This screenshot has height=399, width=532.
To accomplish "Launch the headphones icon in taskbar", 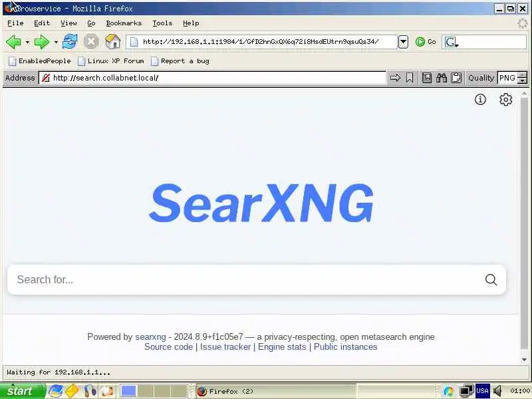I will pos(90,391).
